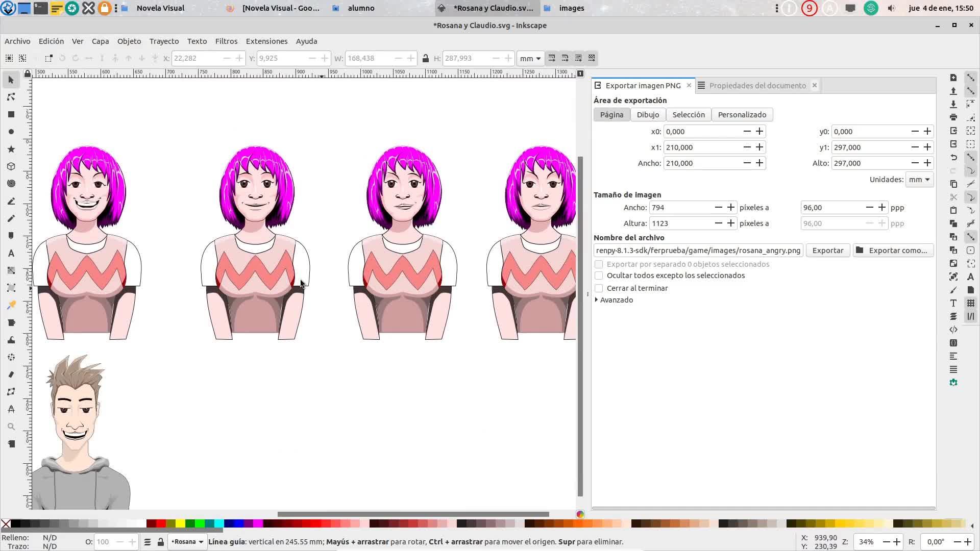Switch to 'Propiedades del documento' tab
980x551 pixels.
757,86
